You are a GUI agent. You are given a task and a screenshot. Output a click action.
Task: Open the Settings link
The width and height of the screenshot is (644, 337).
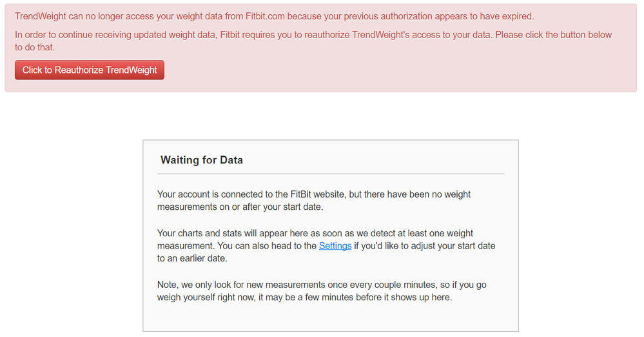click(x=335, y=246)
